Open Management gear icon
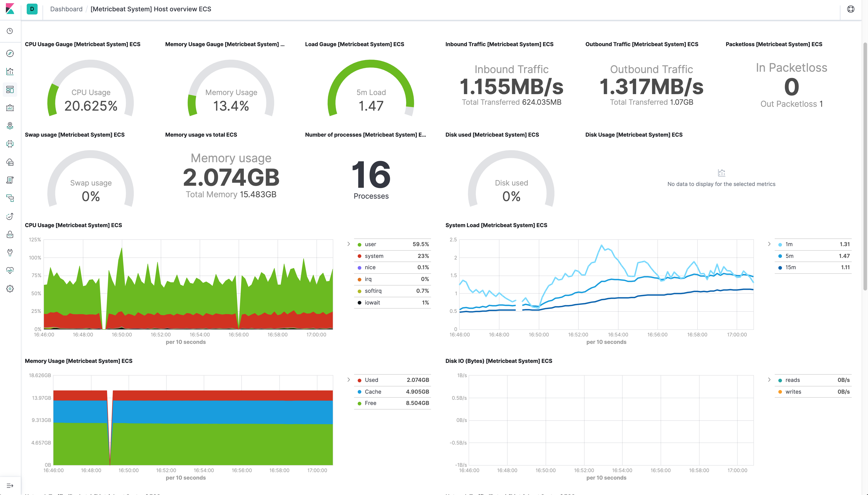 (x=10, y=289)
